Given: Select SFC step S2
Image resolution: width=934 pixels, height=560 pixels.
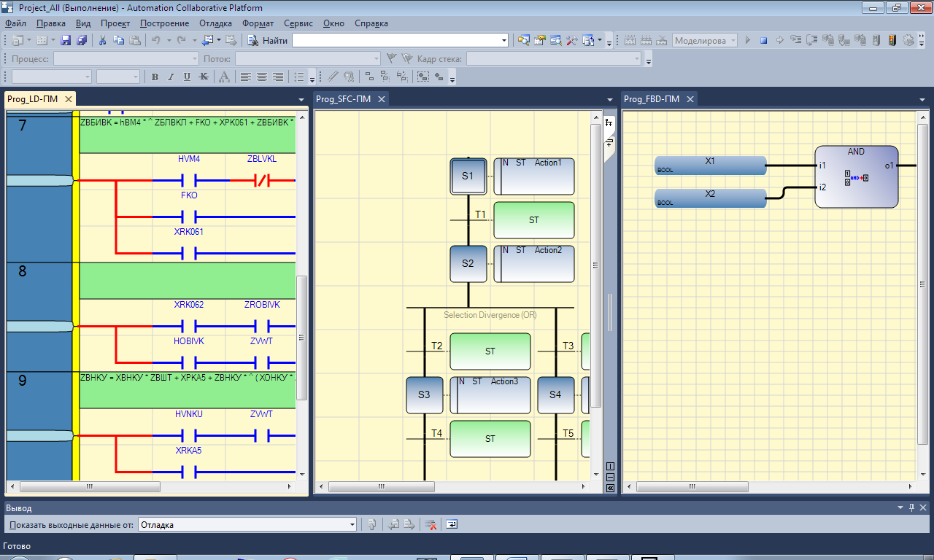Looking at the screenshot, I should [468, 264].
